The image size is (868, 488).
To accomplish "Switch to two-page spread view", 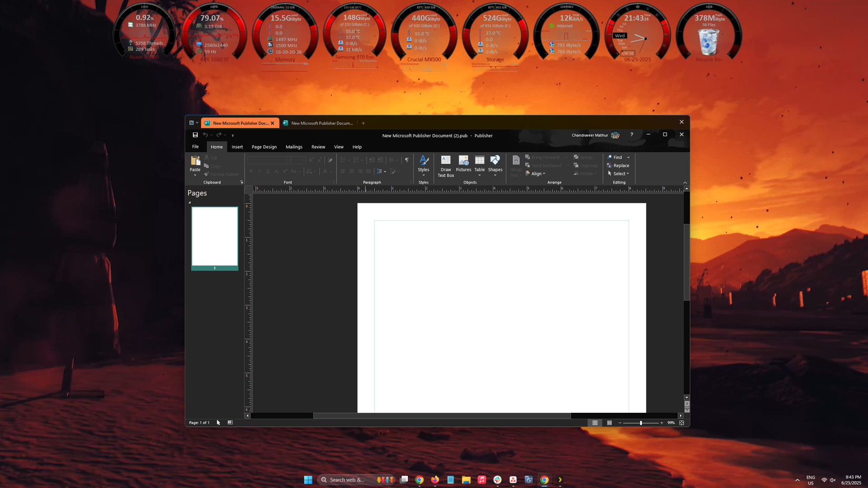I will click(x=609, y=423).
